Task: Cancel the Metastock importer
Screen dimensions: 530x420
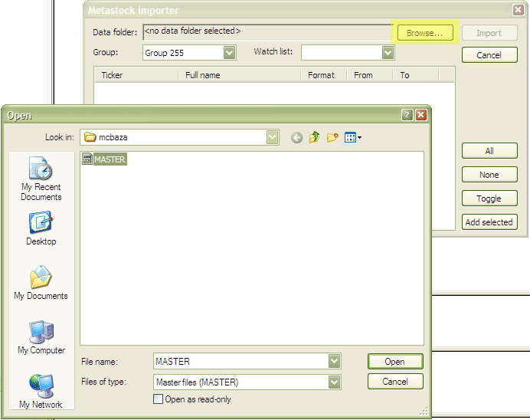Action: 489,54
